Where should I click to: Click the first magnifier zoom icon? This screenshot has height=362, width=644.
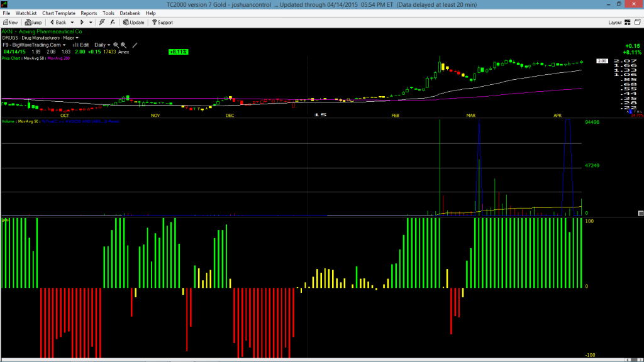116,45
